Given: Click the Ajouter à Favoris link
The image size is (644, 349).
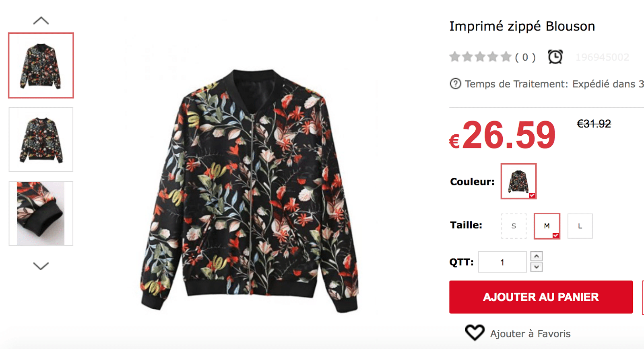Looking at the screenshot, I should pyautogui.click(x=530, y=334).
